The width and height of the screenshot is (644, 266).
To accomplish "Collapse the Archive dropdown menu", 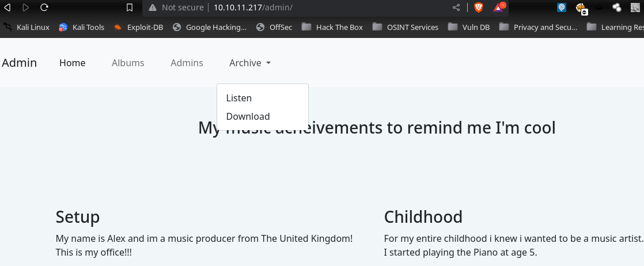I will click(x=250, y=63).
